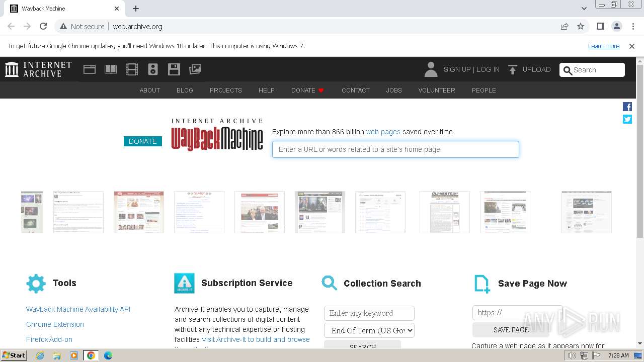Open the PROJECTS menu item

(226, 90)
